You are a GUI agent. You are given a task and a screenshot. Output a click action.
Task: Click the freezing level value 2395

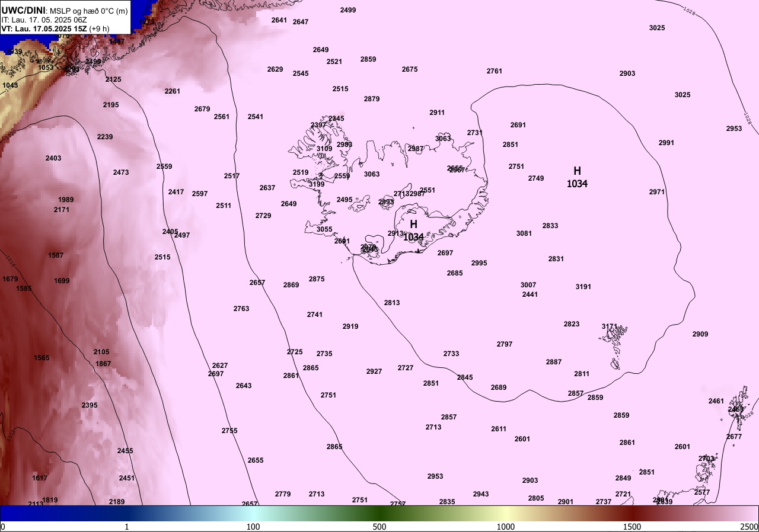[x=90, y=405]
